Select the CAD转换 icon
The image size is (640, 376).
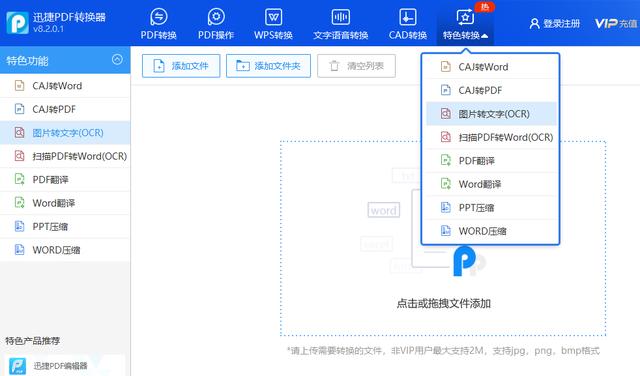[408, 17]
